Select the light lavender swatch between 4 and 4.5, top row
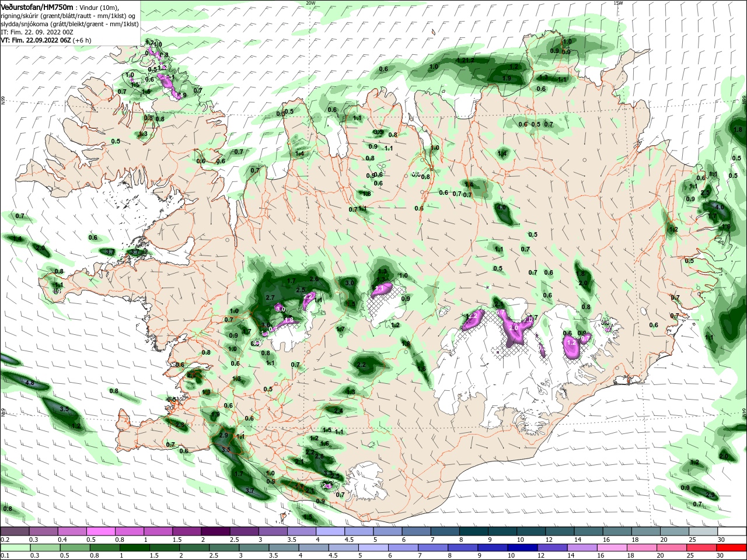This screenshot has width=747, height=560. point(330,531)
